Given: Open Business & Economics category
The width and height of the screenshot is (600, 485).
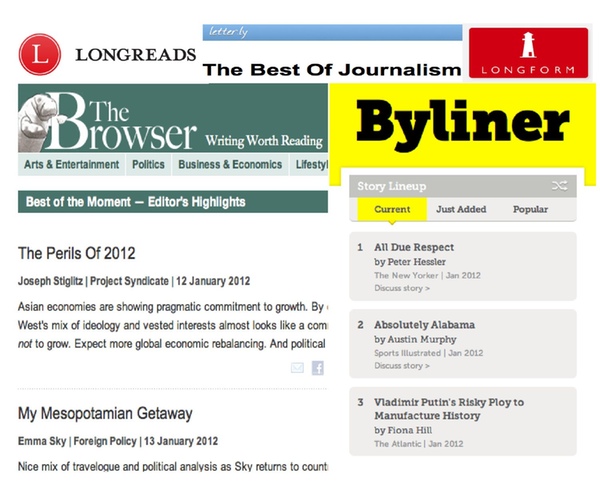Looking at the screenshot, I should (x=230, y=165).
